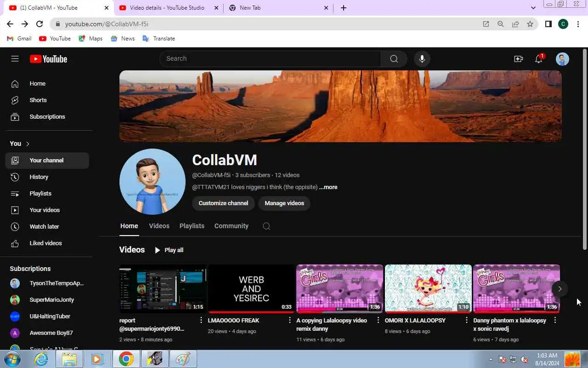
Task: Toggle Chrome side panel
Action: point(548,24)
